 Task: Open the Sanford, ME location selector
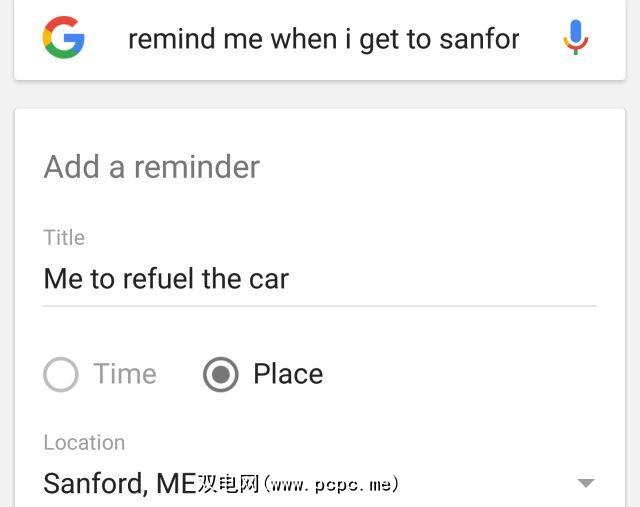tap(119, 484)
